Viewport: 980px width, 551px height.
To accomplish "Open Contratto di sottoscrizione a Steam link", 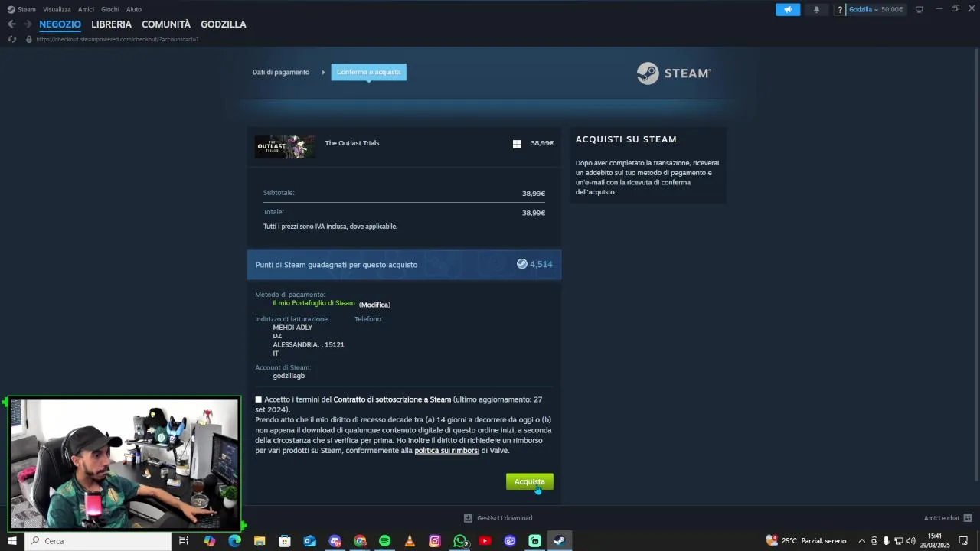I will [392, 399].
